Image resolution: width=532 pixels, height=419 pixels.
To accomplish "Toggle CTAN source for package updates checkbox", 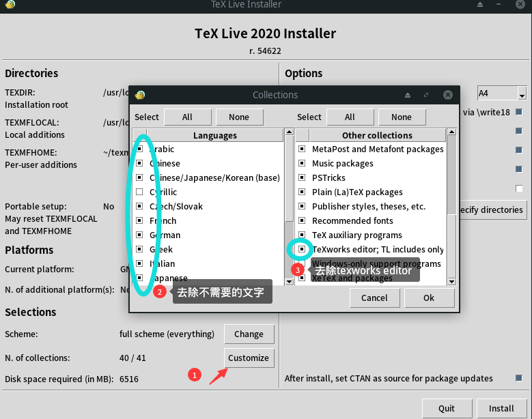I will pyautogui.click(x=519, y=377).
